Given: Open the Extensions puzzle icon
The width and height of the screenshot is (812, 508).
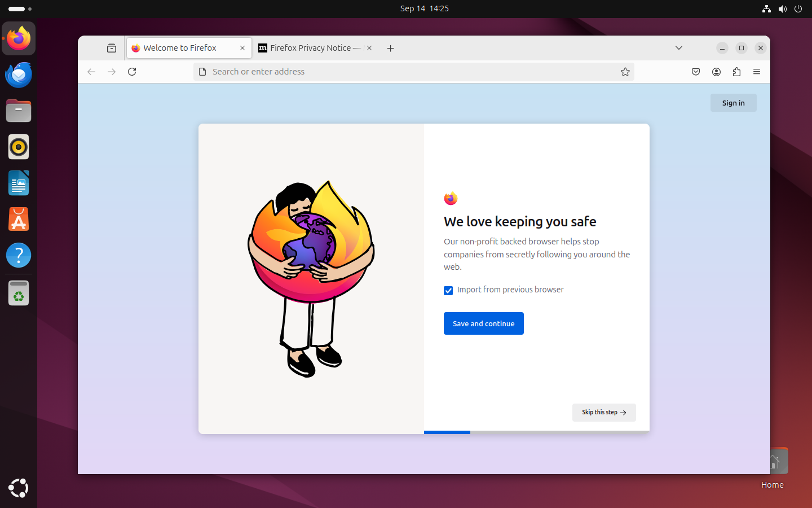Looking at the screenshot, I should click(736, 72).
